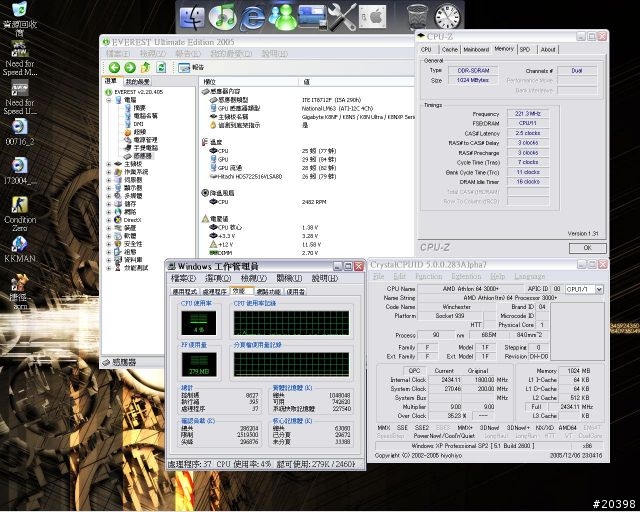Viewport: 640px width, 512px height.
Task: Launch the KKMAN desktop shortcut
Action: (x=20, y=249)
